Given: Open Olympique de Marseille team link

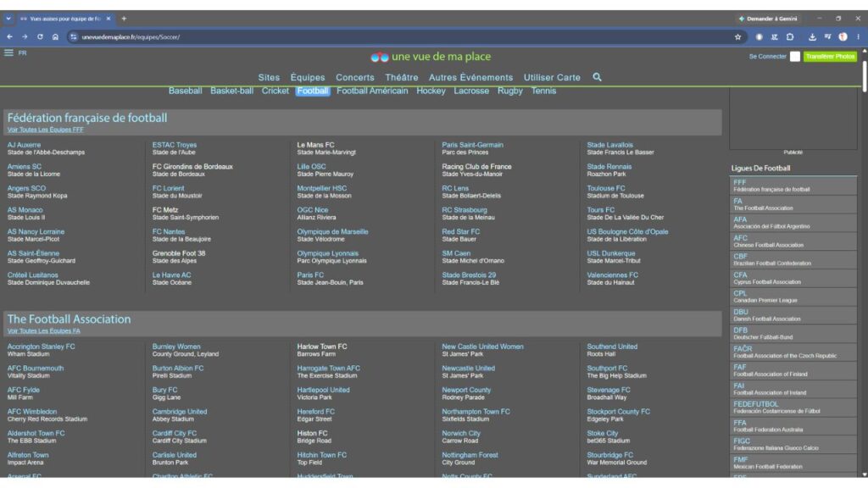Looking at the screenshot, I should click(332, 232).
